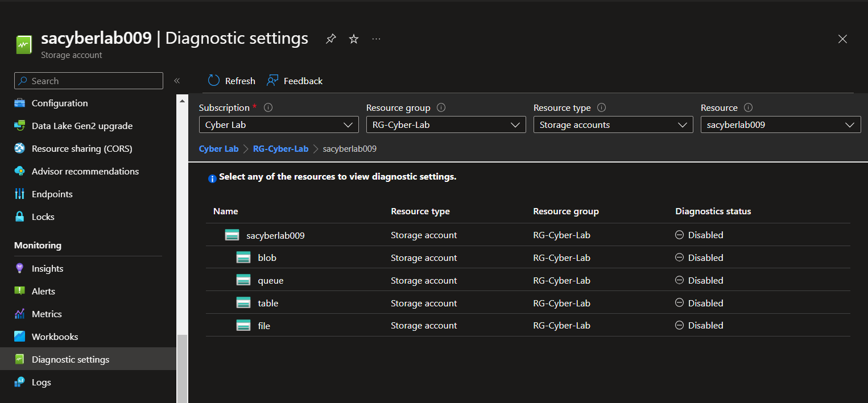The image size is (868, 403).
Task: Open the Resource dropdown showing sacyberlab009
Action: [780, 124]
